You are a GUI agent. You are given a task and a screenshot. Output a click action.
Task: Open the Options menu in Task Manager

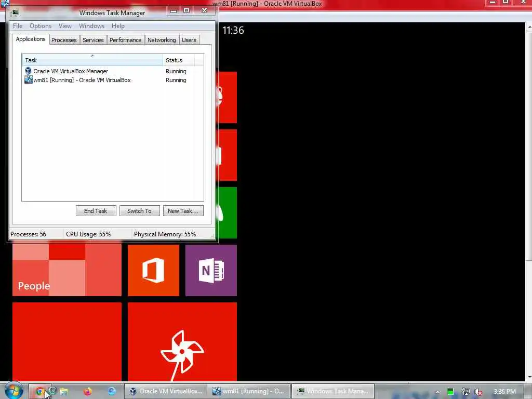click(x=41, y=26)
